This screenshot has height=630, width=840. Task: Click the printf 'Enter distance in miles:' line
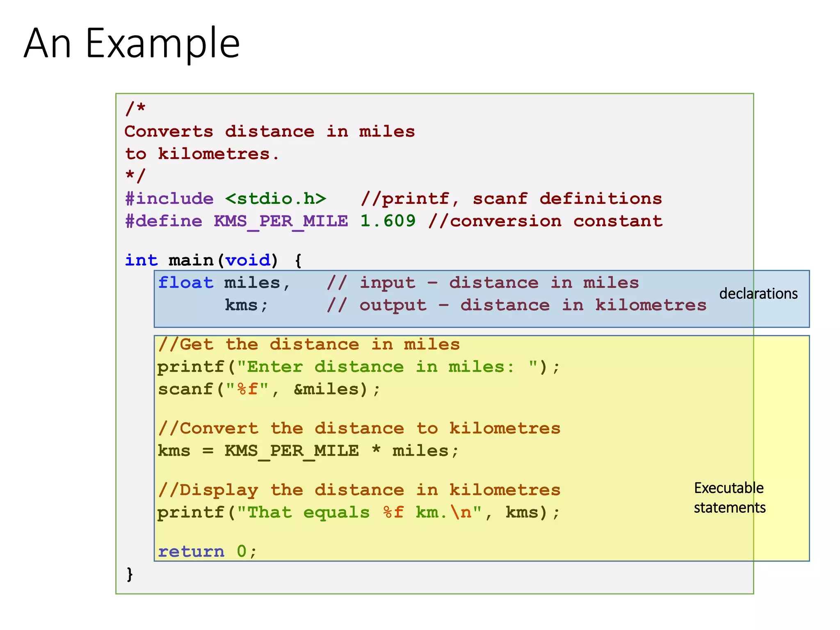[x=358, y=367]
